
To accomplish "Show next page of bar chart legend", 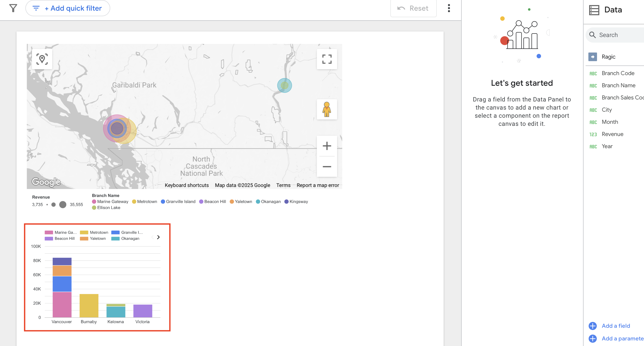I will pyautogui.click(x=158, y=237).
